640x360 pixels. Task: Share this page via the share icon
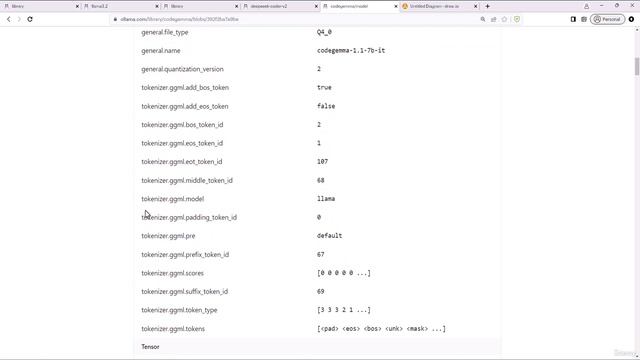[x=493, y=19]
